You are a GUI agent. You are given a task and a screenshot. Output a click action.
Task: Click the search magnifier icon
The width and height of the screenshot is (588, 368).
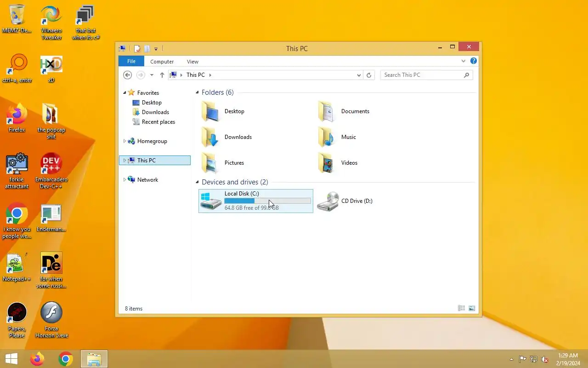[x=467, y=75]
